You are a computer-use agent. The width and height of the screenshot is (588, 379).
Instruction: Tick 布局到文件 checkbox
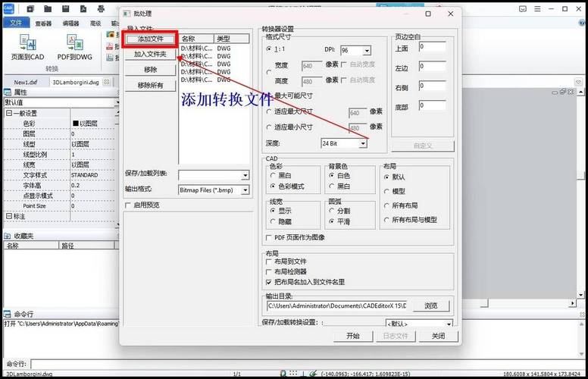point(268,262)
